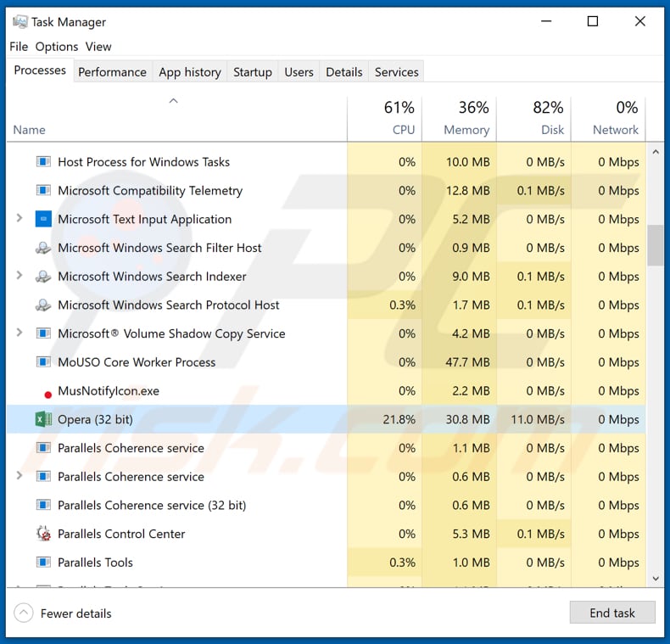Switch to the Details tab
Screen dimensions: 670x644
tap(344, 72)
